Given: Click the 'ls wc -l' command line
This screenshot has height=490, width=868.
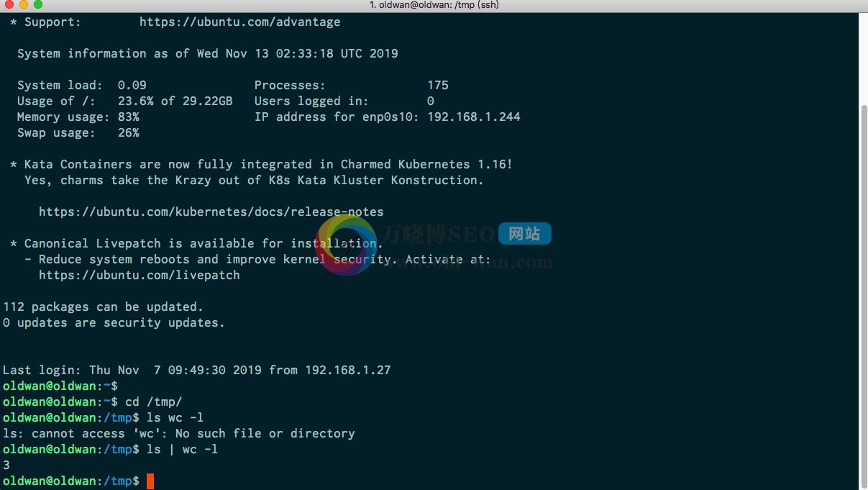Looking at the screenshot, I should click(x=175, y=418).
